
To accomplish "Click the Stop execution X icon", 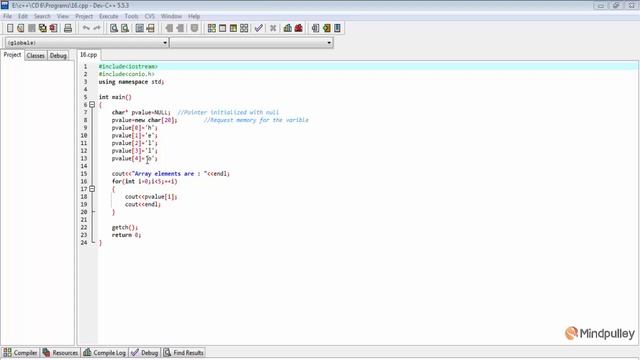I will pos(273,28).
